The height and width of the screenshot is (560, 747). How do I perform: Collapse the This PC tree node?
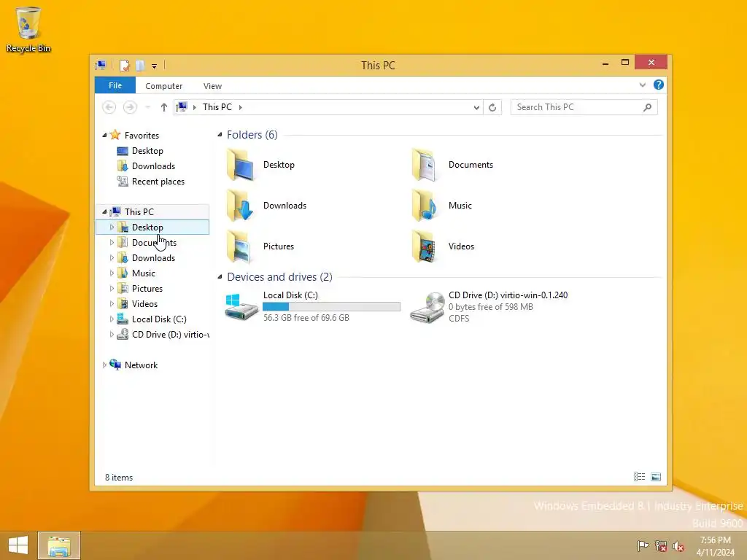pyautogui.click(x=104, y=211)
